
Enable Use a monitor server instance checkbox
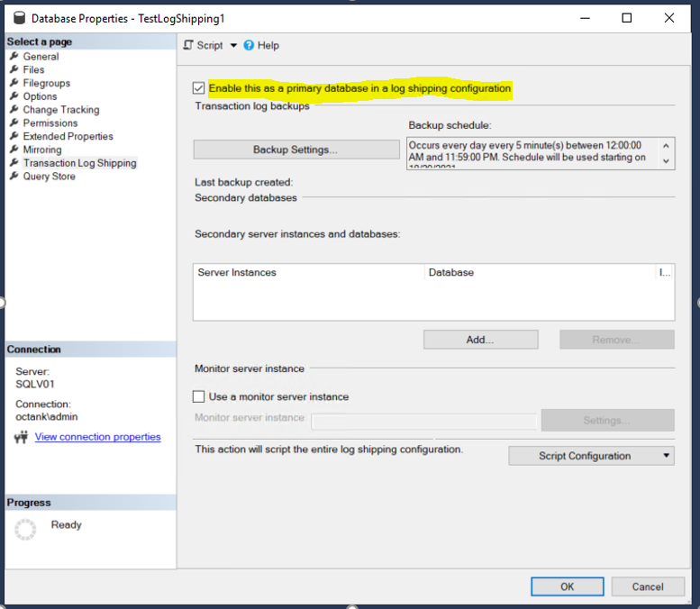tap(199, 396)
